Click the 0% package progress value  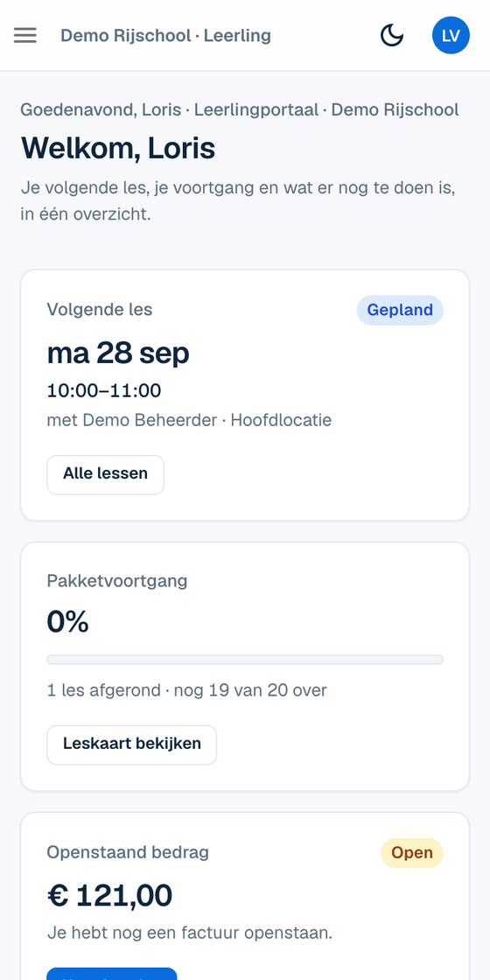pyautogui.click(x=68, y=622)
